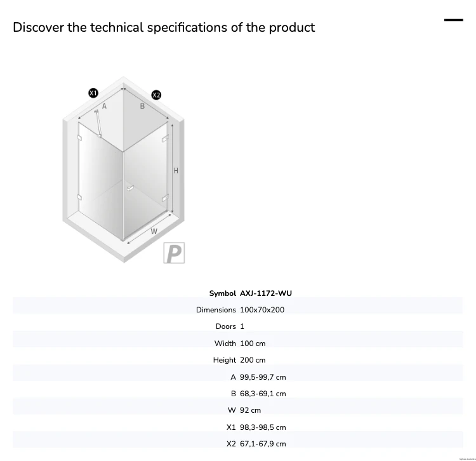Click the B value 68,3-69,1 cm
The height and width of the screenshot is (461, 476).
tap(263, 394)
